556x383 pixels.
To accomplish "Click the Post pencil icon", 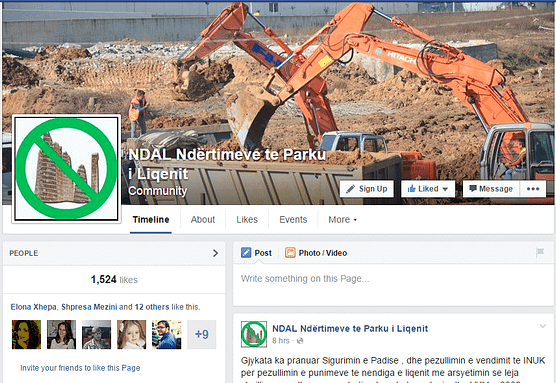I will click(x=246, y=252).
